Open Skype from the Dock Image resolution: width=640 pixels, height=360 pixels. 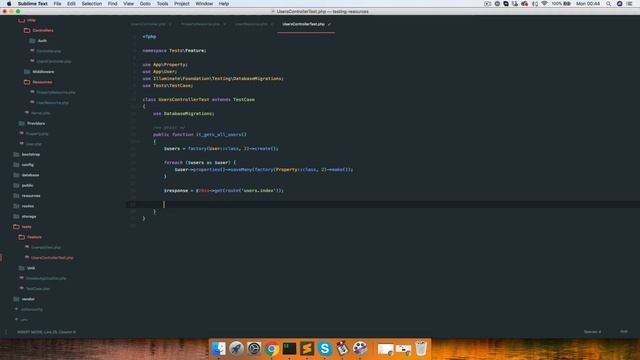(x=324, y=349)
